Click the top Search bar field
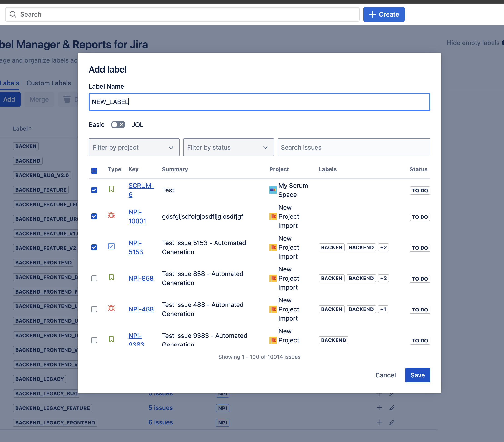Viewport: 504px width, 442px height. coord(182,14)
